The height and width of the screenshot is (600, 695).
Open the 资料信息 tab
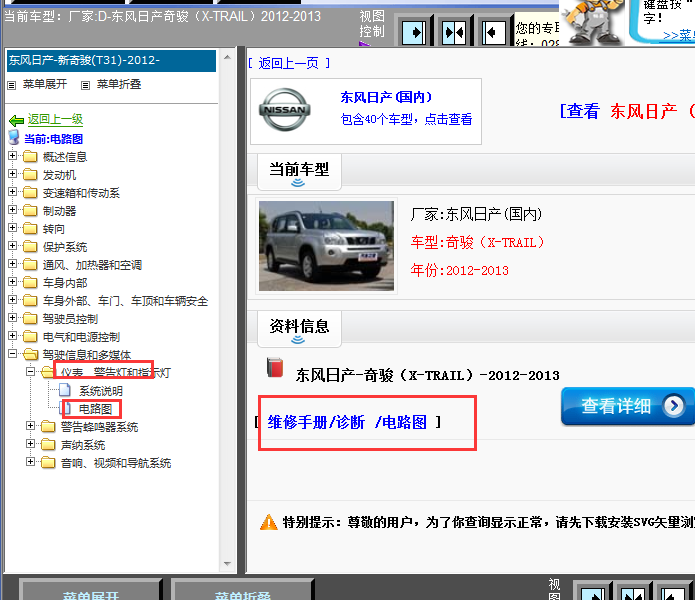299,329
